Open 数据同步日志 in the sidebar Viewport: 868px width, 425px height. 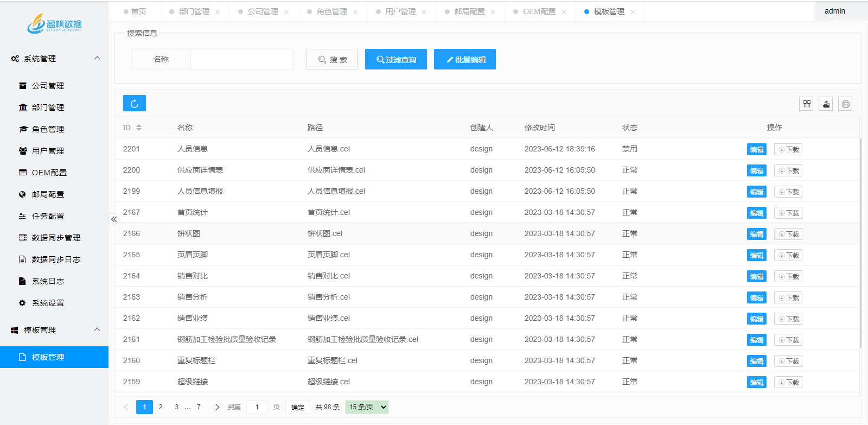(55, 259)
